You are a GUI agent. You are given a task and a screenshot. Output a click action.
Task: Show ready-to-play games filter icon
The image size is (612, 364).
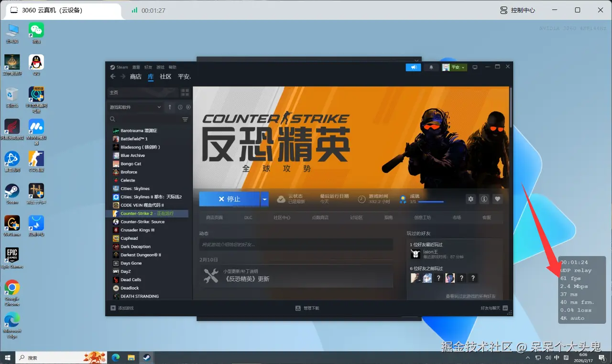click(x=188, y=107)
